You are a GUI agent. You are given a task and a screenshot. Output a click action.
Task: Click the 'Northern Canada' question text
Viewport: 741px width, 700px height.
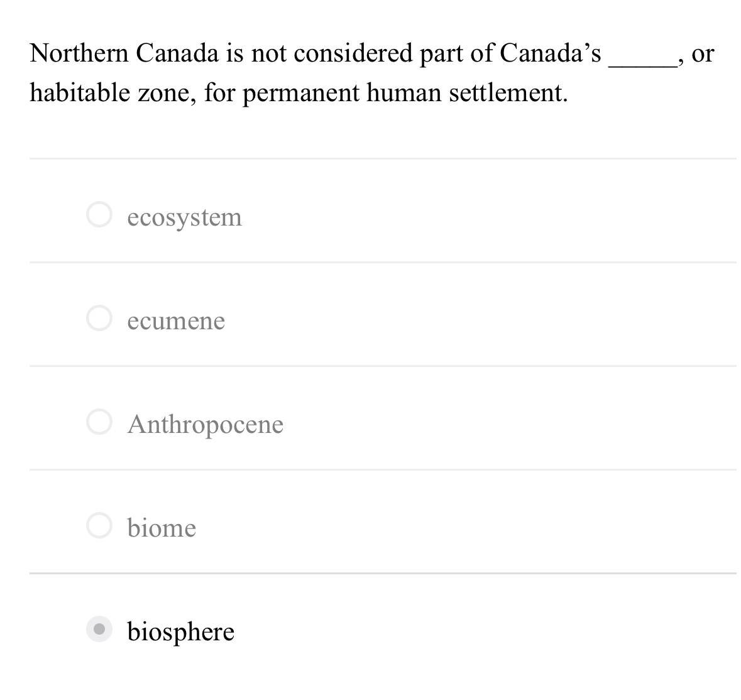point(124,53)
